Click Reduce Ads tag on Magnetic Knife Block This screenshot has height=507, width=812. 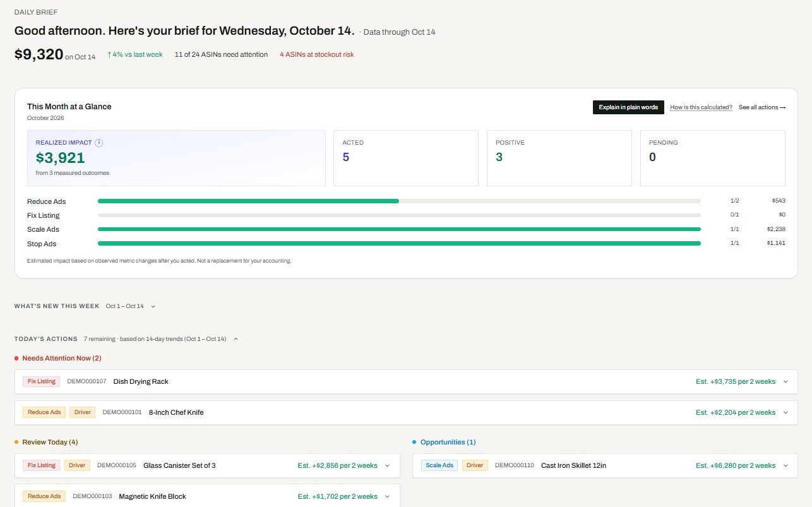(x=44, y=496)
